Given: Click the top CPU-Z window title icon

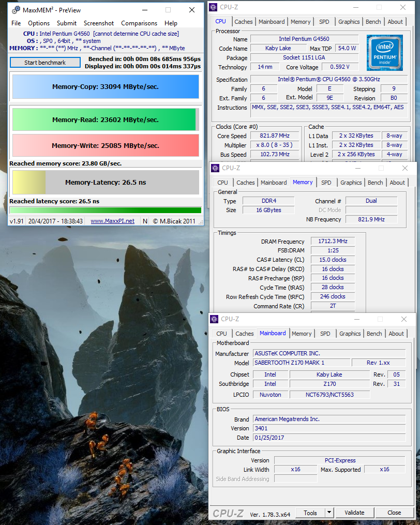Looking at the screenshot, I should (213, 7).
